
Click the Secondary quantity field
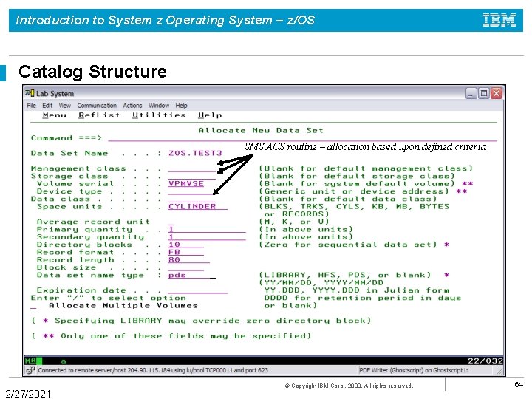click(x=207, y=237)
